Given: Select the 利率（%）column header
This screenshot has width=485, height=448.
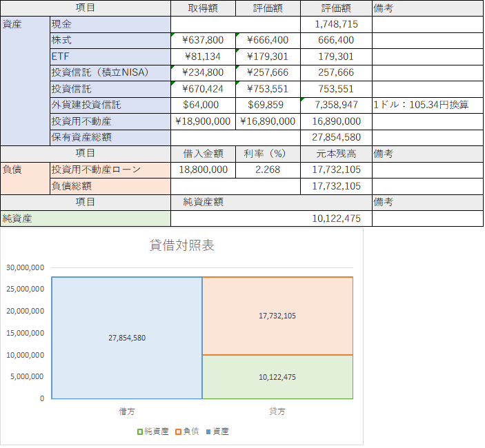Looking at the screenshot, I should (268, 154).
